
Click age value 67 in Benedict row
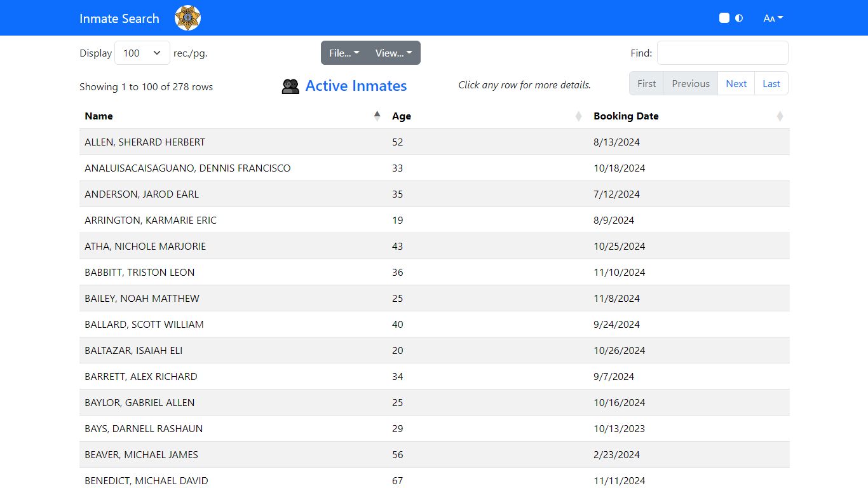pyautogui.click(x=398, y=480)
